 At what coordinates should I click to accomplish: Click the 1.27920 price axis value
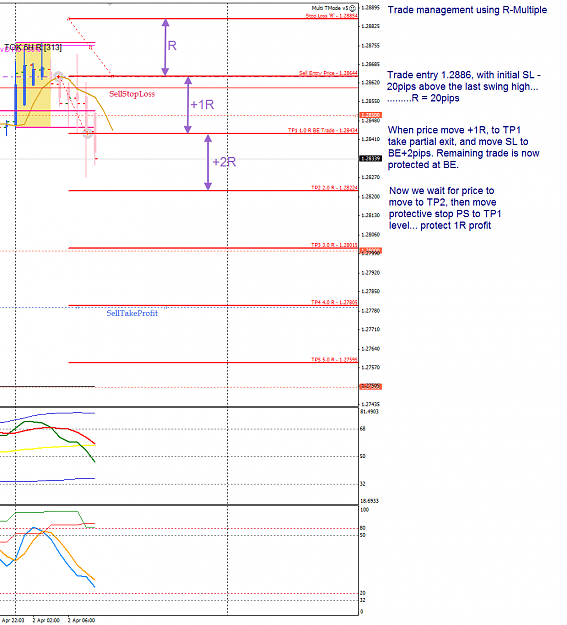[x=370, y=273]
